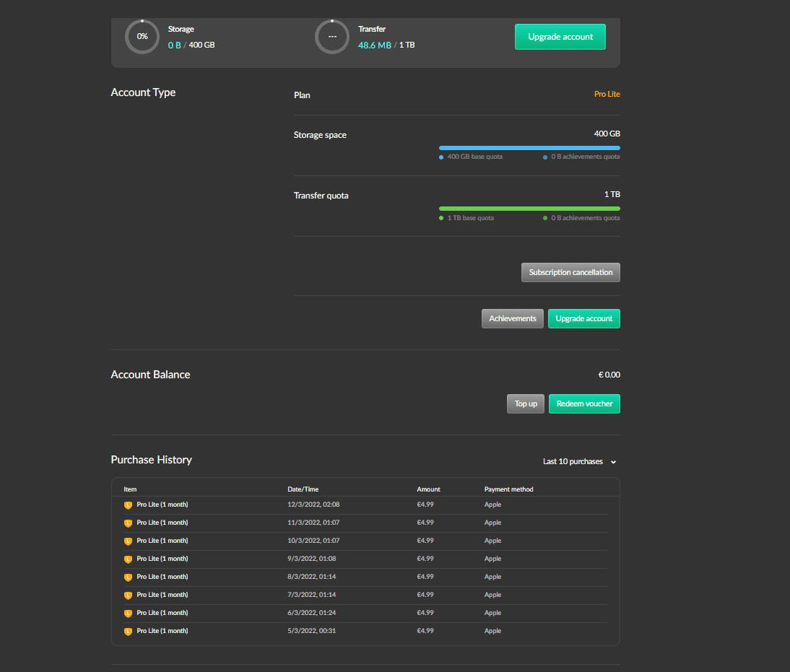This screenshot has width=790, height=672.
Task: Click date 9/3/2022, 01:08
Action: pyautogui.click(x=311, y=559)
